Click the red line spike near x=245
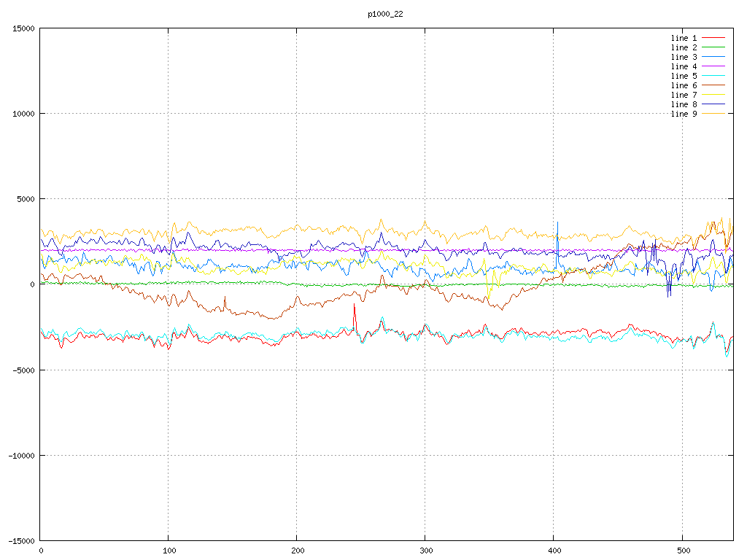 tap(355, 306)
